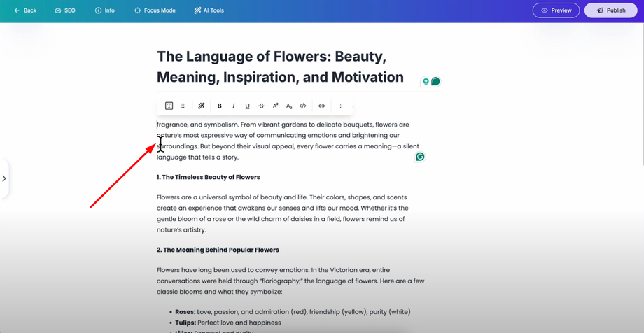644x333 pixels.
Task: Click the drag handle dots icon
Action: click(183, 106)
